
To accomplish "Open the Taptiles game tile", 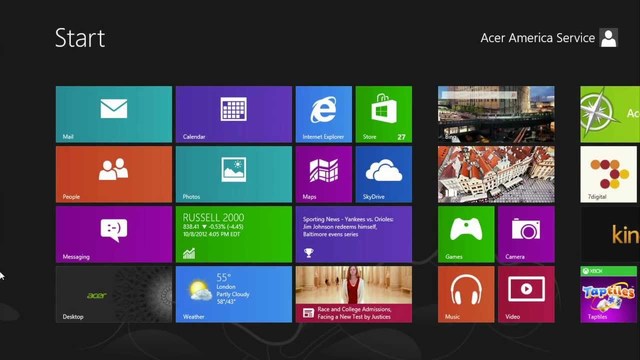I will coord(609,294).
